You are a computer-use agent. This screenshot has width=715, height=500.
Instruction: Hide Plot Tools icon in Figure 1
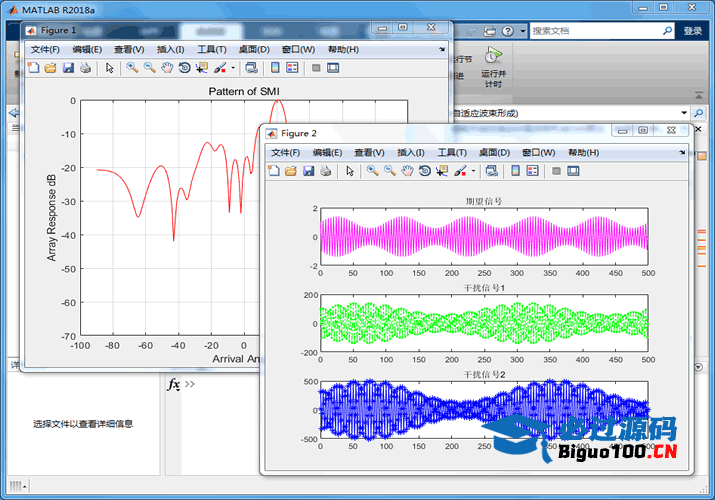pos(316,68)
